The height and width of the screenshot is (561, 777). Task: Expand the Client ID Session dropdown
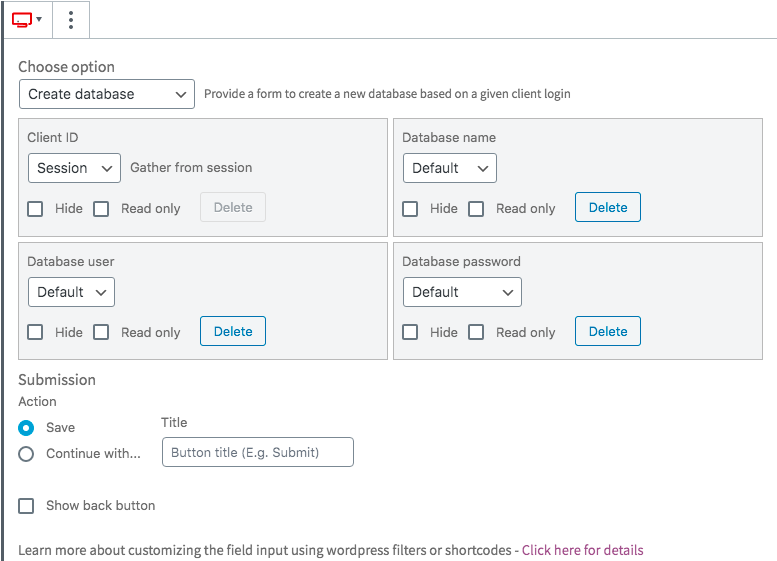(74, 168)
